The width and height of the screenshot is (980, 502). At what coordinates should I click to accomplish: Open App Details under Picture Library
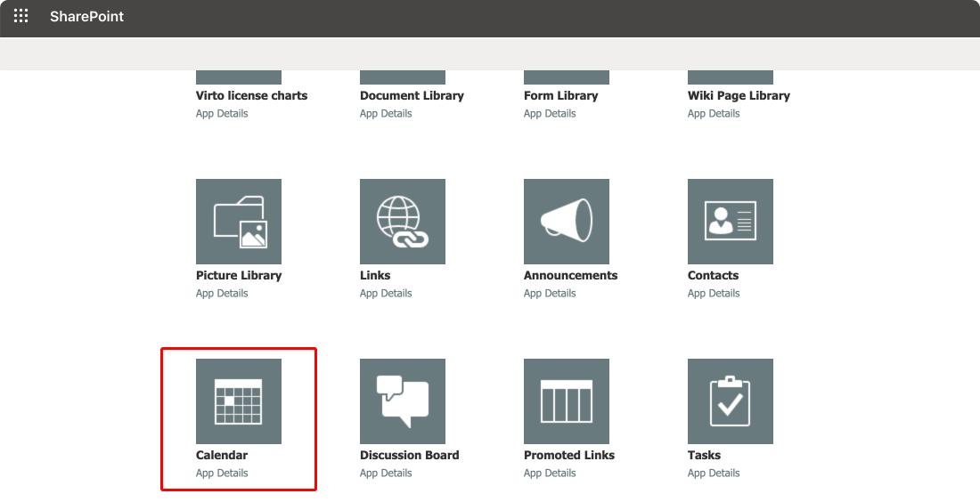click(x=222, y=294)
